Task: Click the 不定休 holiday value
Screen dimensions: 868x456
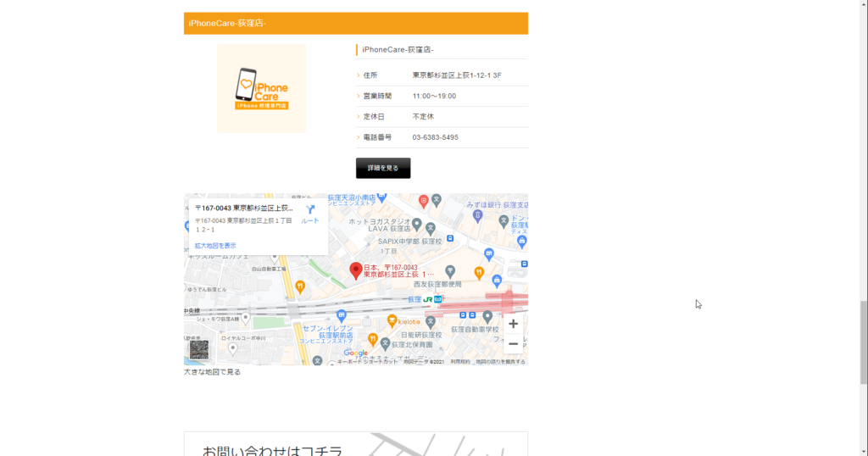Action: pyautogui.click(x=423, y=117)
